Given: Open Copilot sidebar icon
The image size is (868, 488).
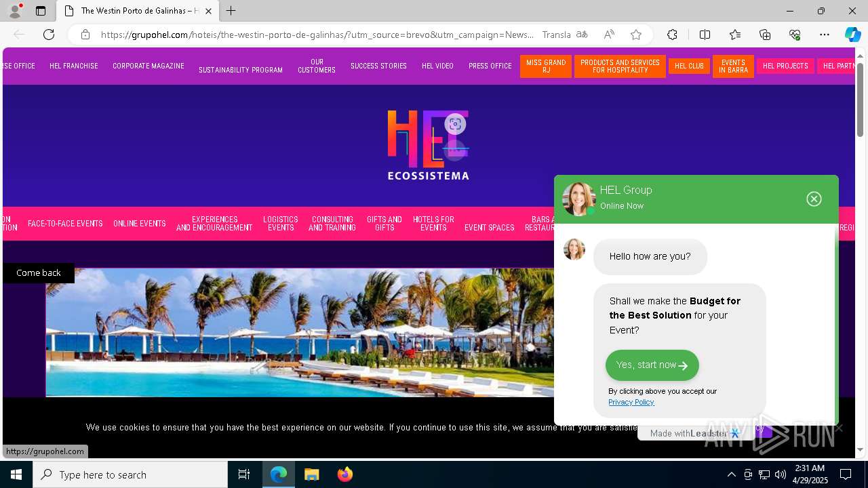Looking at the screenshot, I should tap(852, 35).
